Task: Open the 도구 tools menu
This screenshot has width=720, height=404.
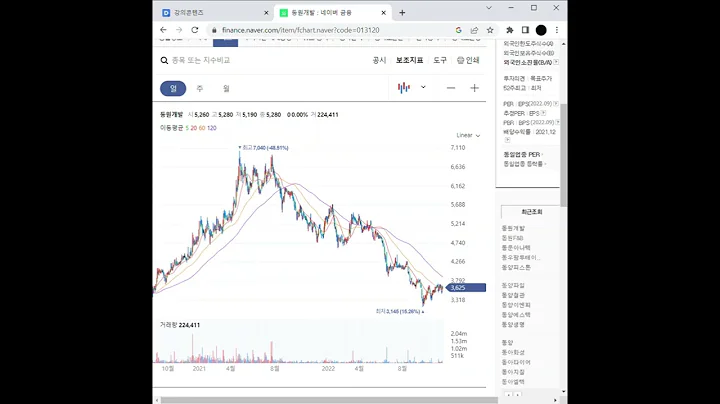Action: click(x=440, y=60)
